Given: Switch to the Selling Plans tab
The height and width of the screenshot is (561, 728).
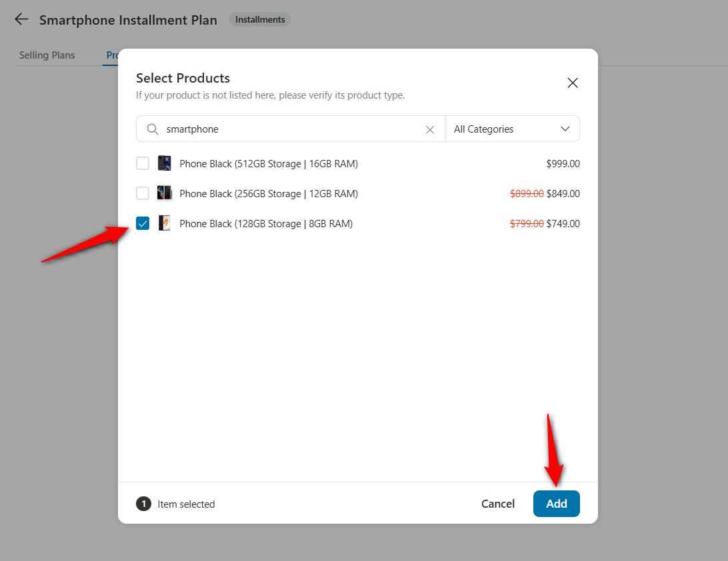Looking at the screenshot, I should click(47, 55).
